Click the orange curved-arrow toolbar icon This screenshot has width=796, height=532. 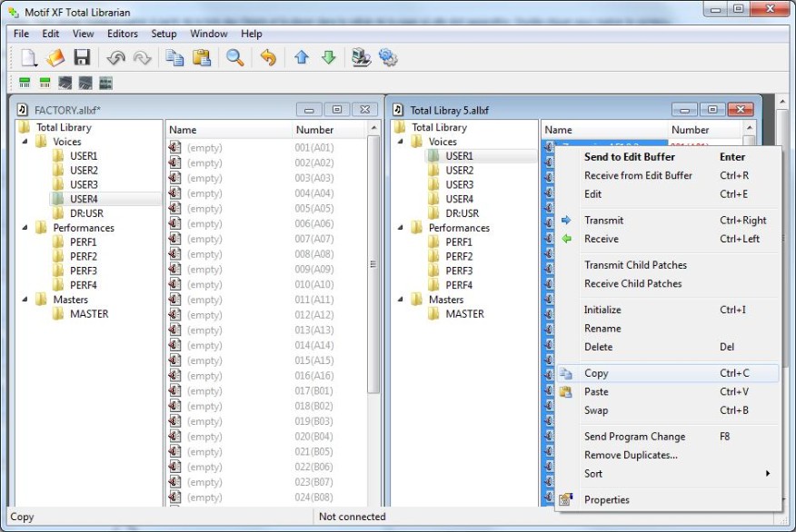268,58
